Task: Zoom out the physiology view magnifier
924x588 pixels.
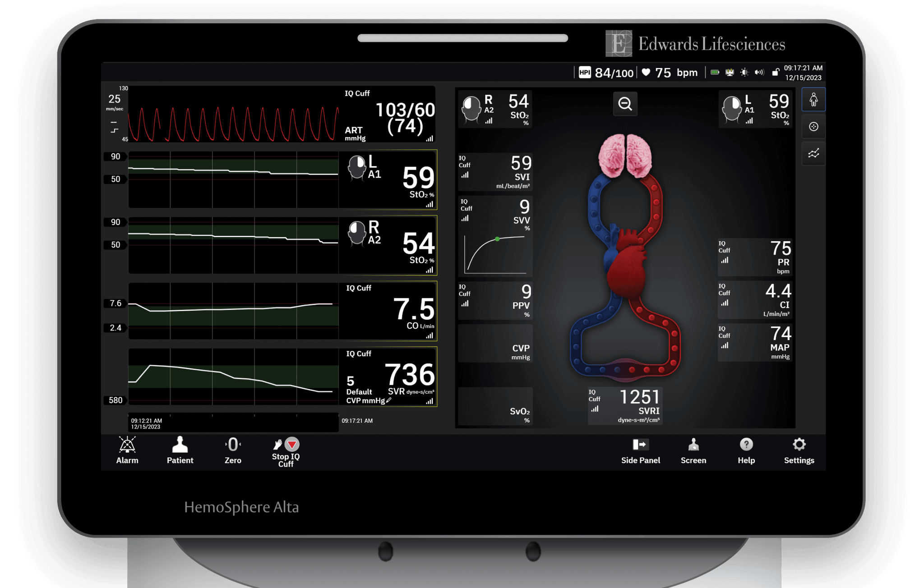Action: pyautogui.click(x=625, y=104)
